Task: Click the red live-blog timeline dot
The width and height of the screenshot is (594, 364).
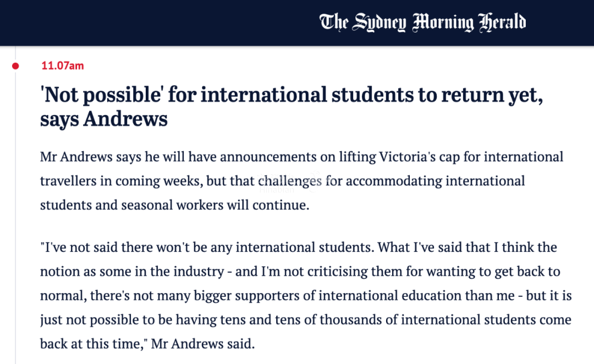Action: click(x=15, y=66)
